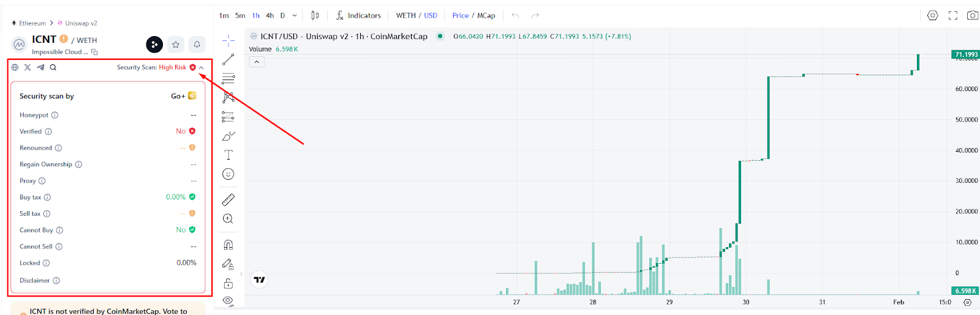Select the 1h timeframe

coord(256,15)
